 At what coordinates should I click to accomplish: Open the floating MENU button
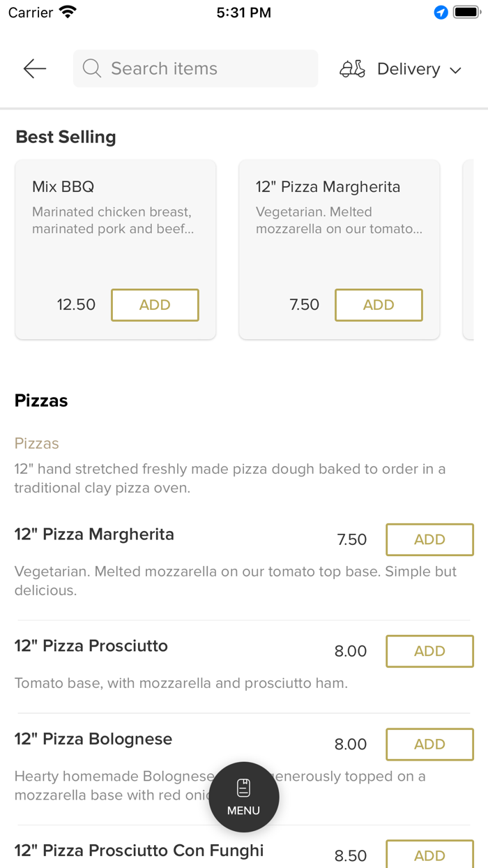pyautogui.click(x=244, y=797)
